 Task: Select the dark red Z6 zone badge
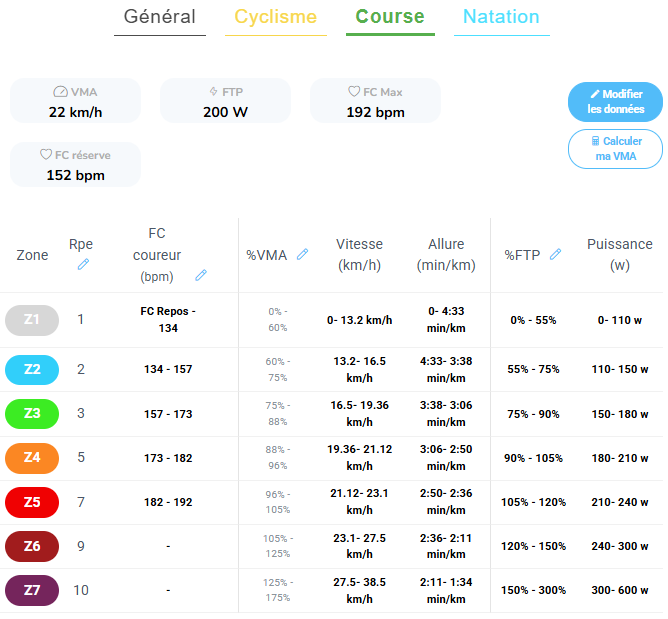[x=32, y=546]
